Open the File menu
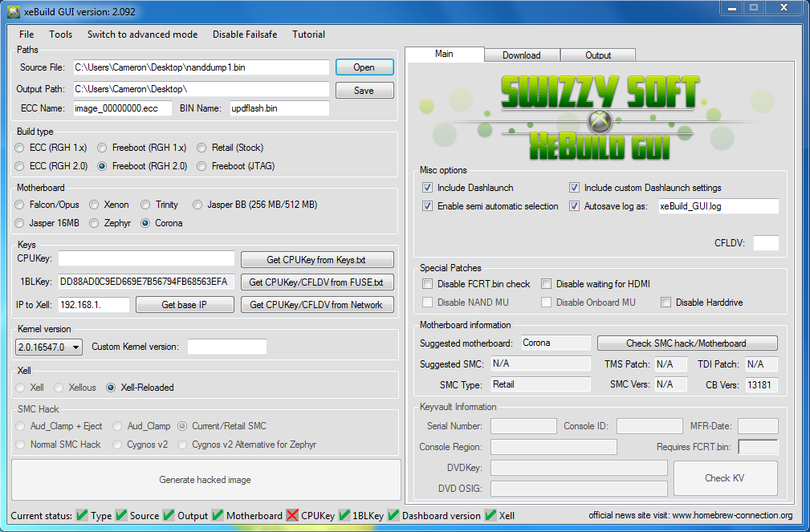The height and width of the screenshot is (532, 810). [x=26, y=35]
